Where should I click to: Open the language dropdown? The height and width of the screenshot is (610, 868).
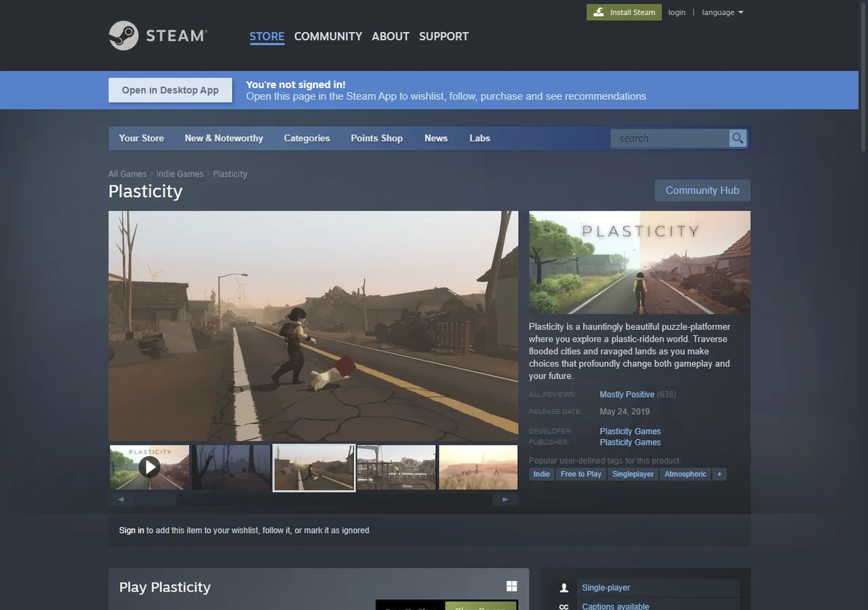(x=723, y=12)
